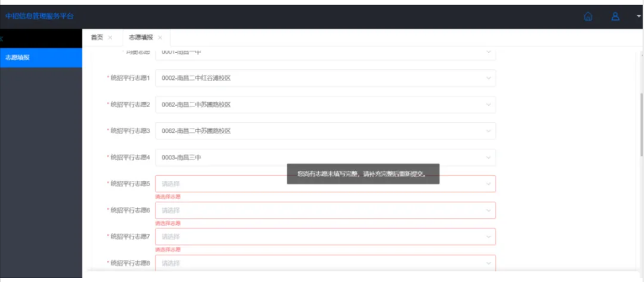The width and height of the screenshot is (644, 282).
Task: Collapse the sidebar with the arrow icon
Action: [x=1, y=39]
